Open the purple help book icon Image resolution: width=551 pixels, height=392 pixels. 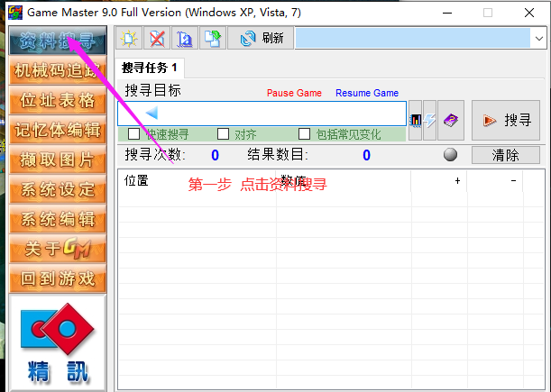point(451,120)
